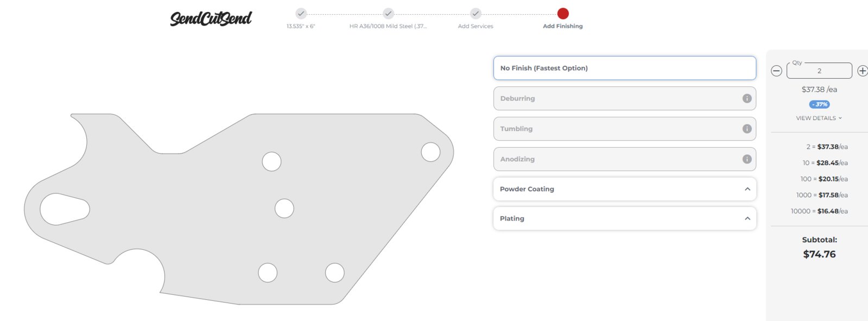Viewport: 868px width, 321px height.
Task: Open the SendCutSend logo homepage
Action: pyautogui.click(x=211, y=18)
